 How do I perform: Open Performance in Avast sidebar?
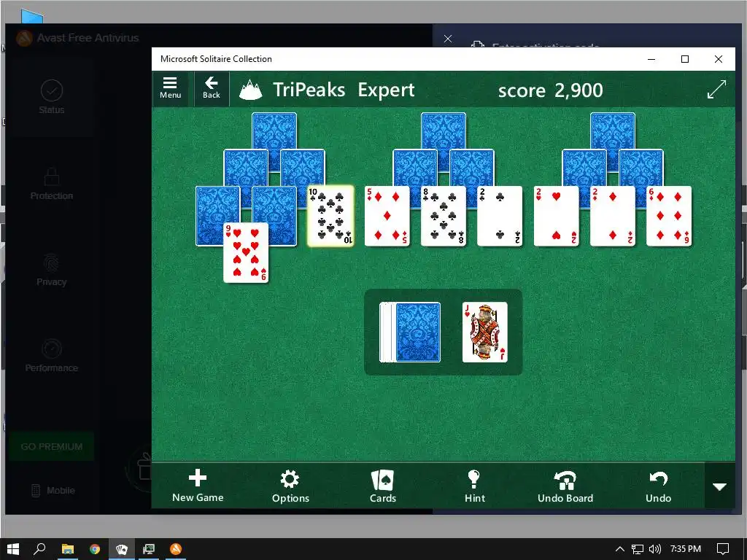(52, 357)
